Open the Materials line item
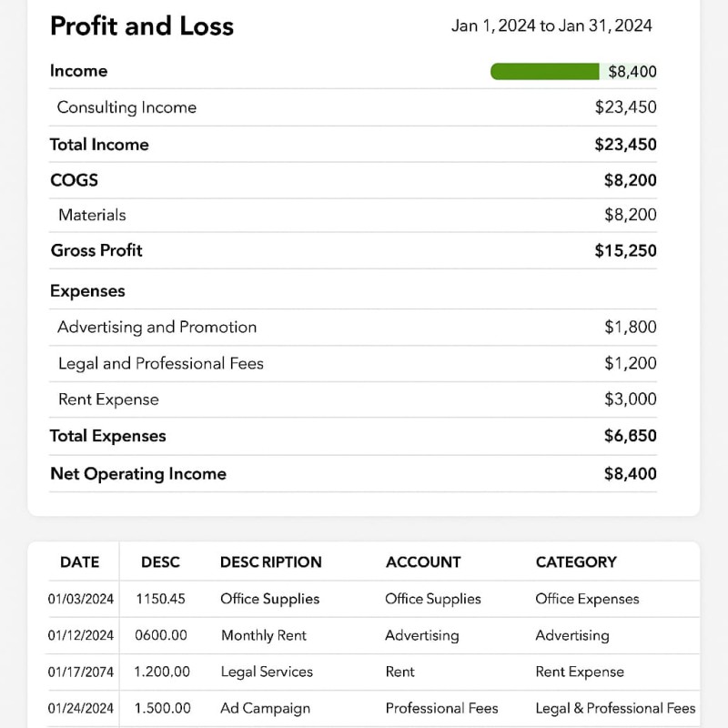Screen dimensions: 728x728 tap(92, 215)
